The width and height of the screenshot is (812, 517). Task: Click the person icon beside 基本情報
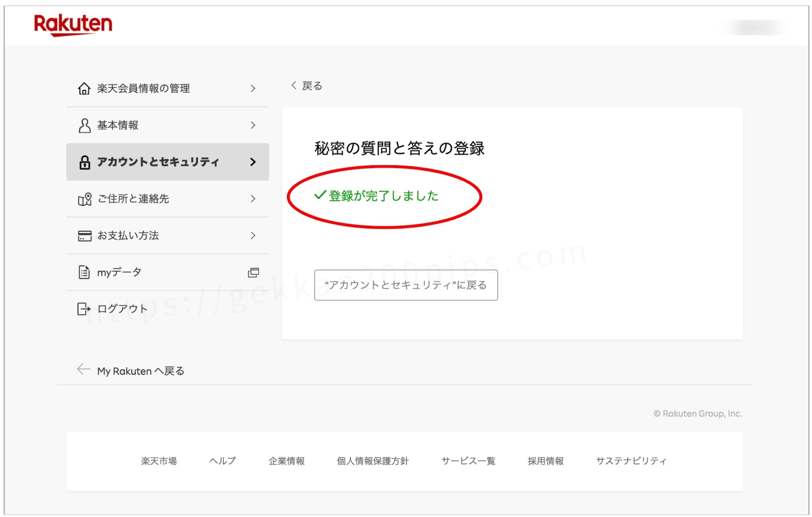click(x=84, y=126)
